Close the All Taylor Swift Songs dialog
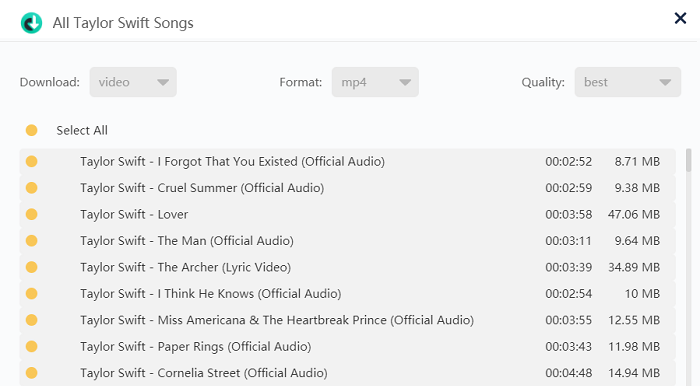700x386 pixels. [680, 18]
